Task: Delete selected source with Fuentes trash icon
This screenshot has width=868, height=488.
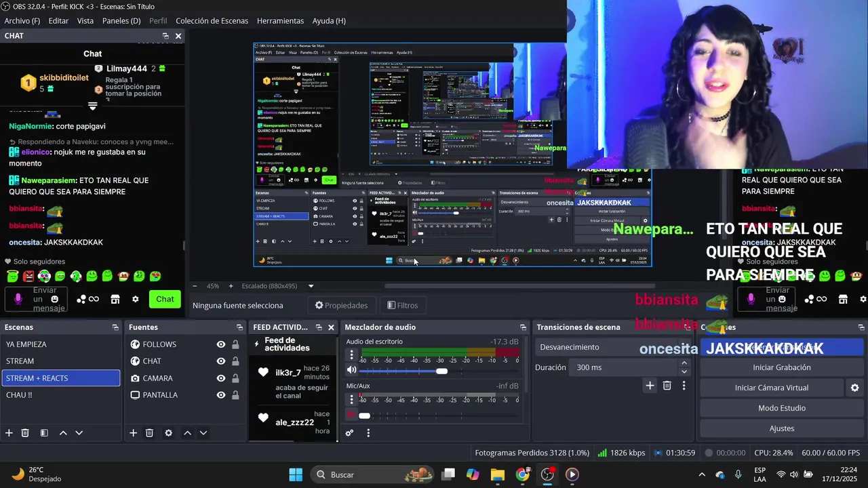Action: [149, 433]
